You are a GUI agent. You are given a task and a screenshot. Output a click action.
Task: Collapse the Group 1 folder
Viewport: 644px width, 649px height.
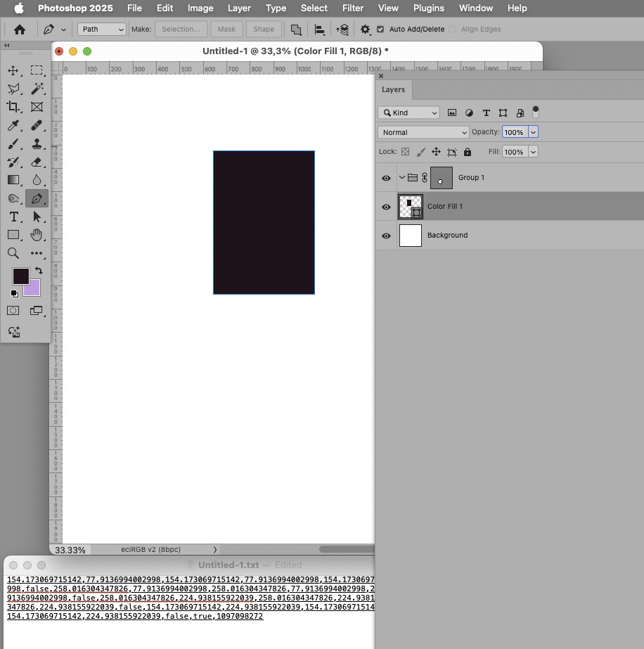(x=401, y=177)
